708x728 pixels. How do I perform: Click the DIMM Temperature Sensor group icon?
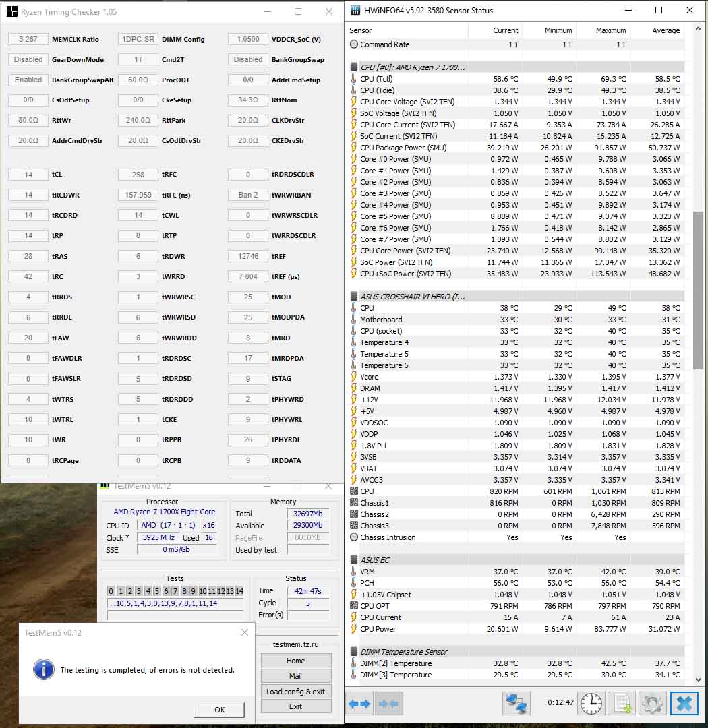click(354, 652)
